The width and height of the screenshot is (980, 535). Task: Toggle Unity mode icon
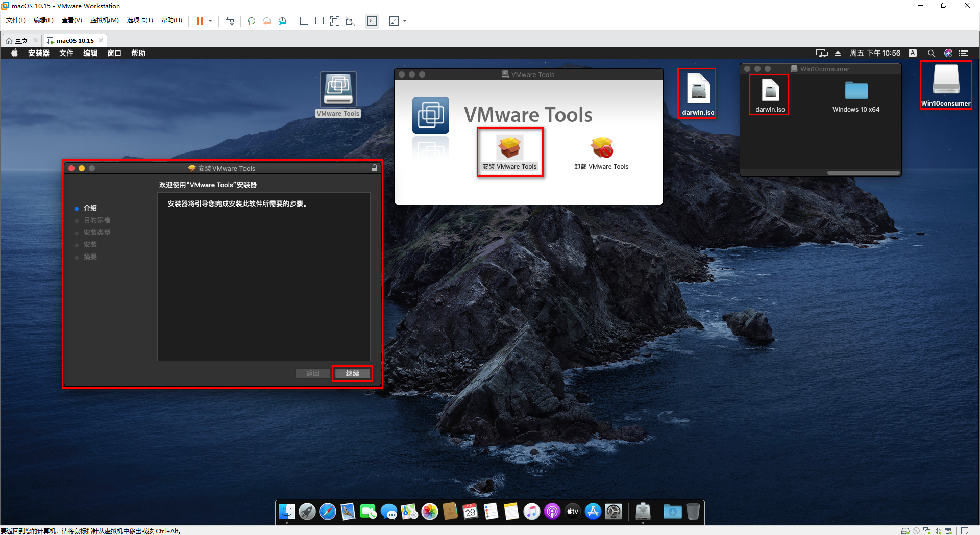(x=350, y=21)
